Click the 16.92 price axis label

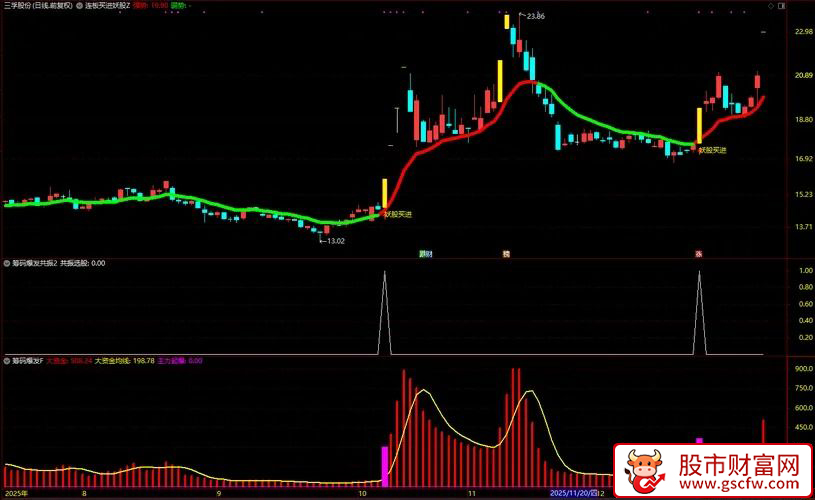[x=804, y=159]
